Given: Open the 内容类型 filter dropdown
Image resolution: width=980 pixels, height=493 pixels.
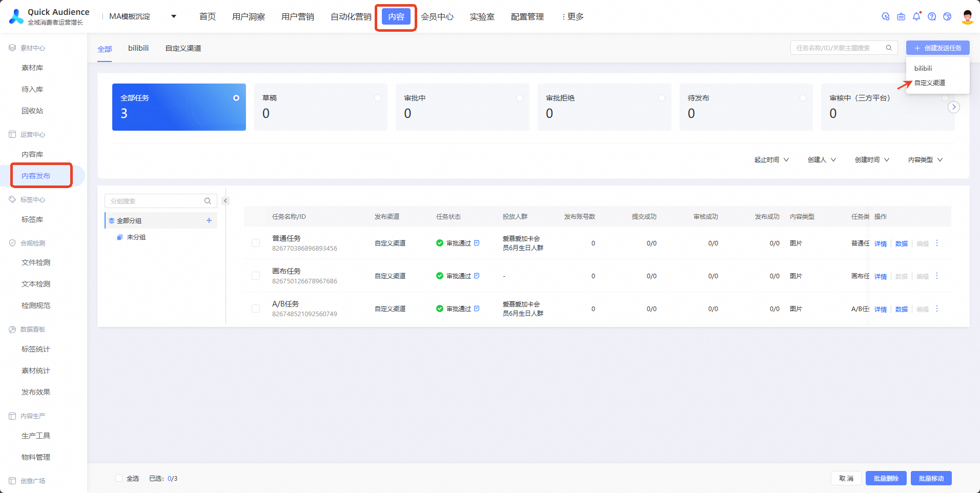Looking at the screenshot, I should pos(925,160).
